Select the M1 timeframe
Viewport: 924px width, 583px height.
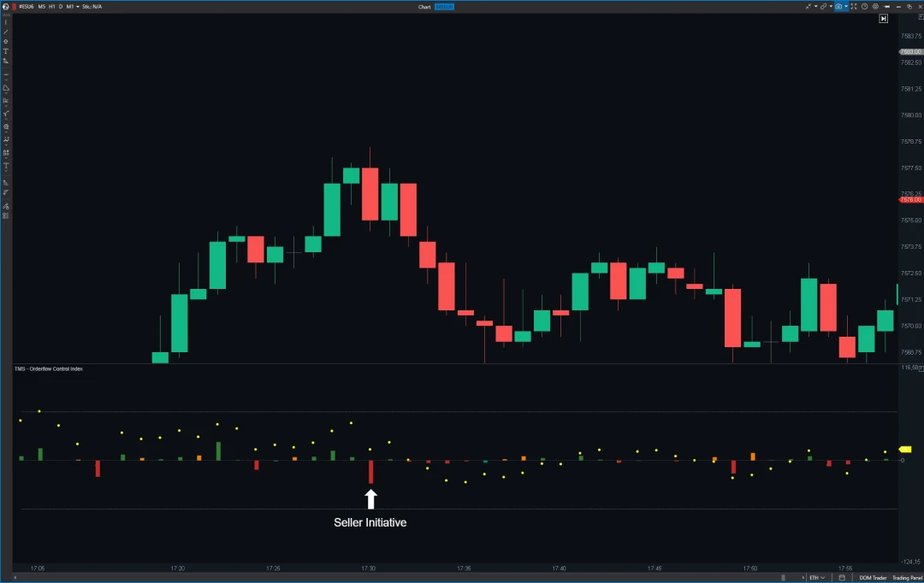click(x=69, y=7)
